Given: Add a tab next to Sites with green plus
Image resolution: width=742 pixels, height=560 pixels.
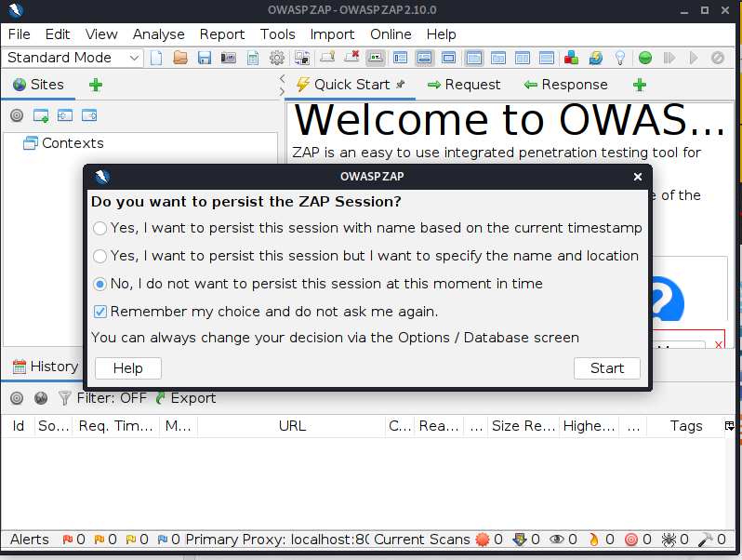Looking at the screenshot, I should [96, 85].
